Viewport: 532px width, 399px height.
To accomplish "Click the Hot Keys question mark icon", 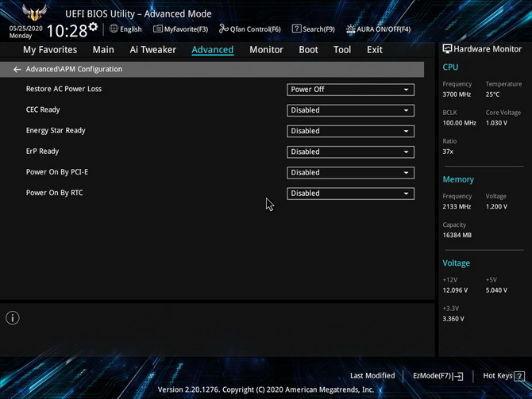I will 519,376.
